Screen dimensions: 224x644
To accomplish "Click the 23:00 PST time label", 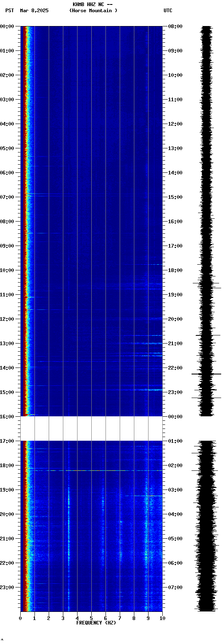I will coord(7,587).
